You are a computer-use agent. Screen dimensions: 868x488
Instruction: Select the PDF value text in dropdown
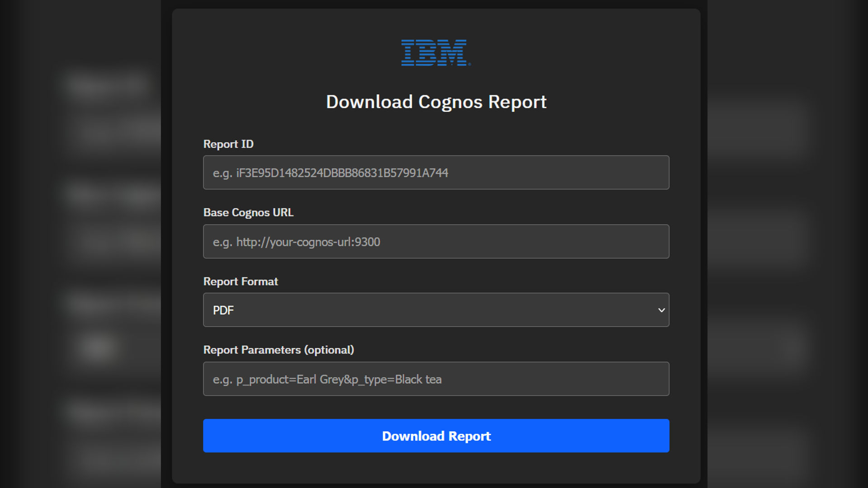[x=223, y=310]
